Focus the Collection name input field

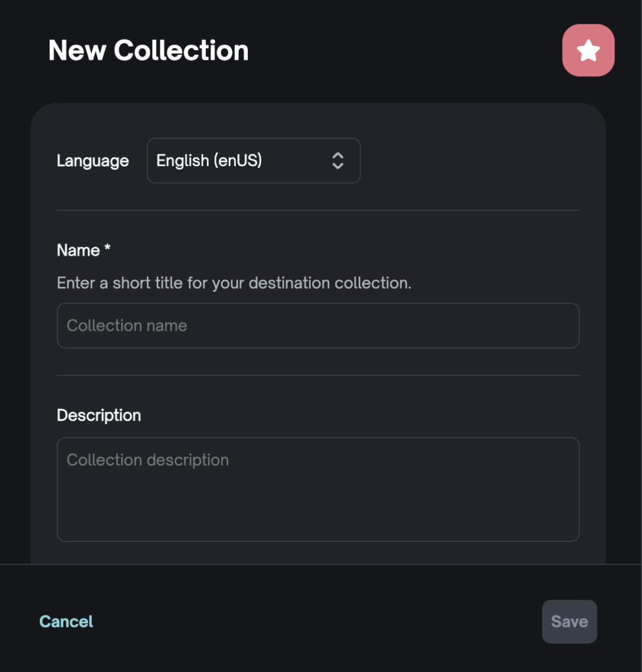[318, 325]
